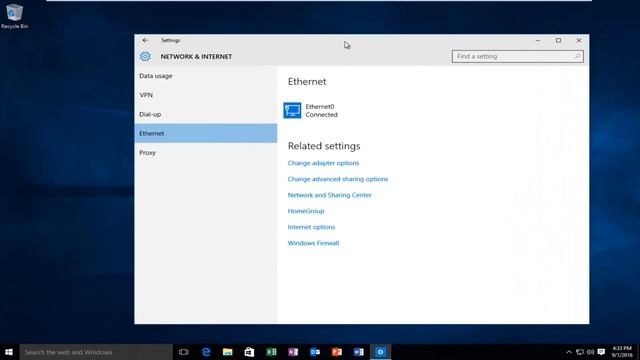Close the Settings window
The image size is (640, 360).
coord(579,40)
